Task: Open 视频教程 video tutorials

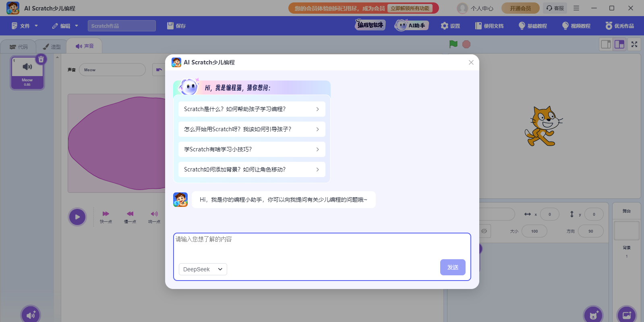Action: click(x=576, y=26)
